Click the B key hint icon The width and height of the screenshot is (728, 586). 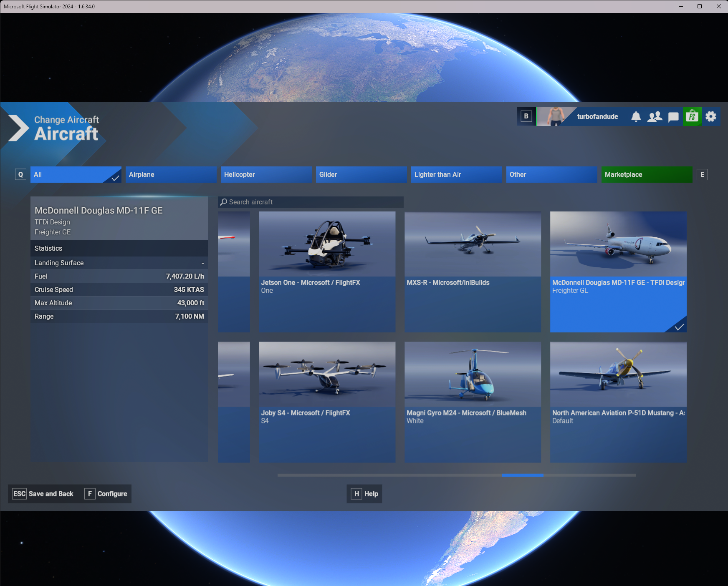[x=526, y=116]
